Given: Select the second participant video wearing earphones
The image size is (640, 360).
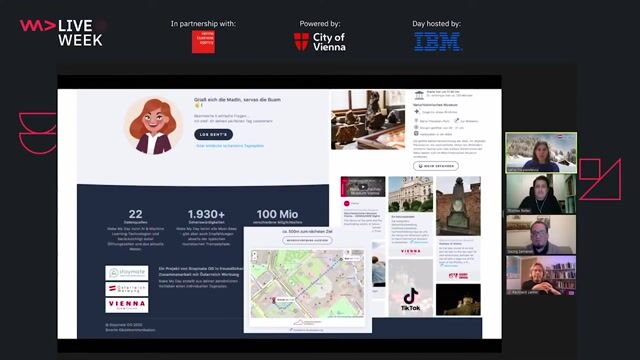Looking at the screenshot, I should pyautogui.click(x=541, y=194).
